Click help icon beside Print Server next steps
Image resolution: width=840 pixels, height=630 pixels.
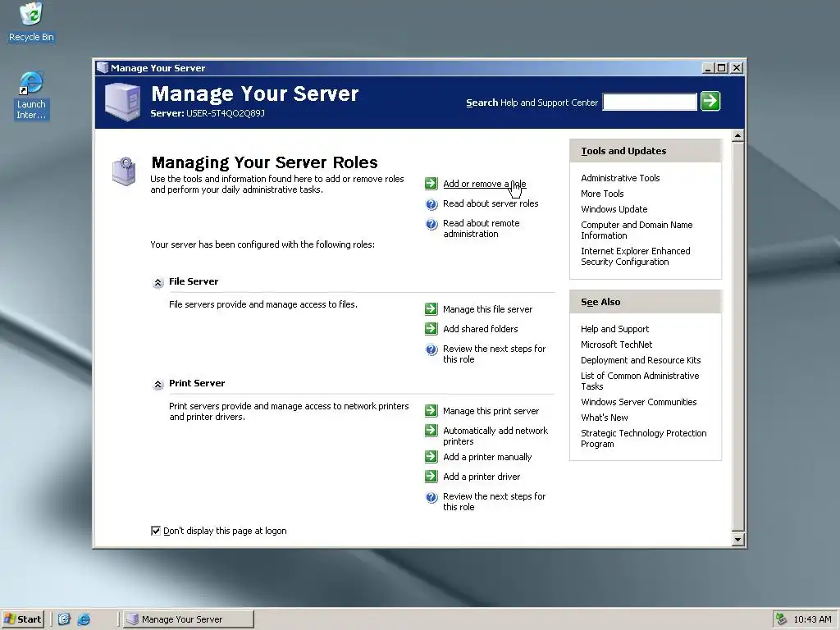coord(431,497)
